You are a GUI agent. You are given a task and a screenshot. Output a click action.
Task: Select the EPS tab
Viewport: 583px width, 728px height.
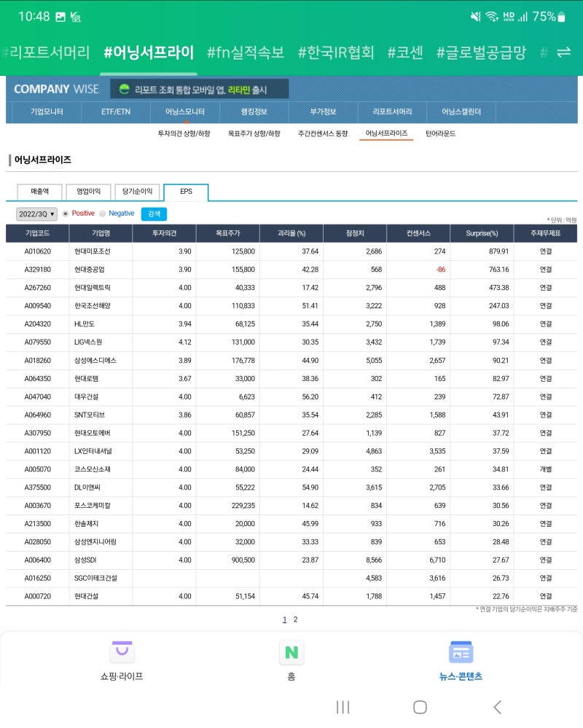[186, 191]
